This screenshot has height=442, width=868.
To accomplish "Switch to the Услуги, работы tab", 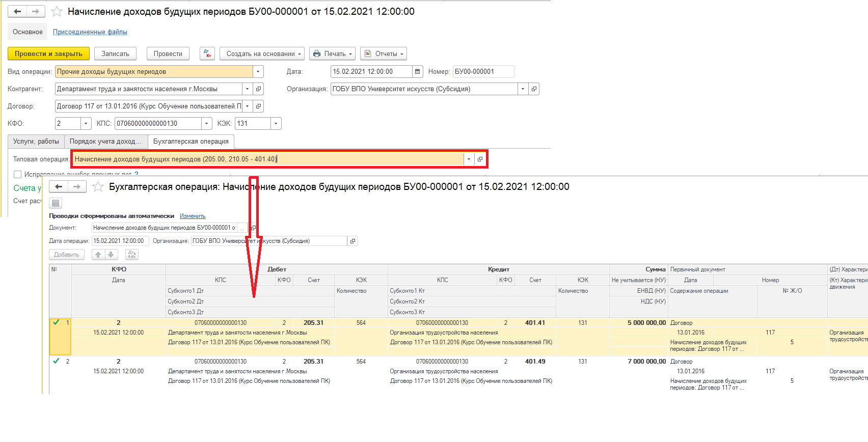I will (x=36, y=142).
